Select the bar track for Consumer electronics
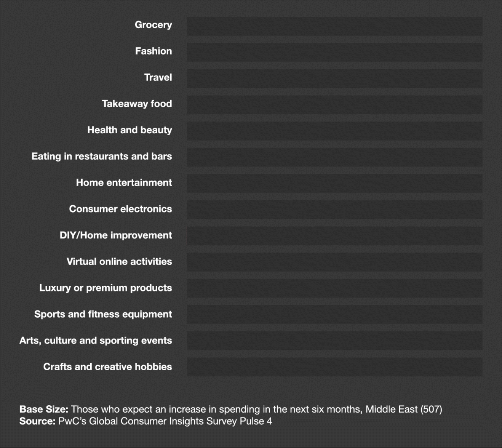Screen dimensions: 502x448 tap(334, 210)
